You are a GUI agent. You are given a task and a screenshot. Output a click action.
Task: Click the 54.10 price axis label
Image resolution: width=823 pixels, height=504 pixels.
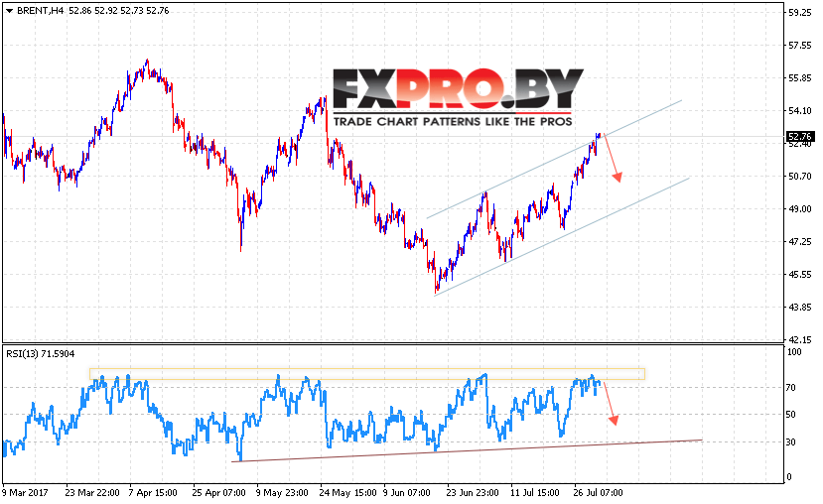click(800, 111)
